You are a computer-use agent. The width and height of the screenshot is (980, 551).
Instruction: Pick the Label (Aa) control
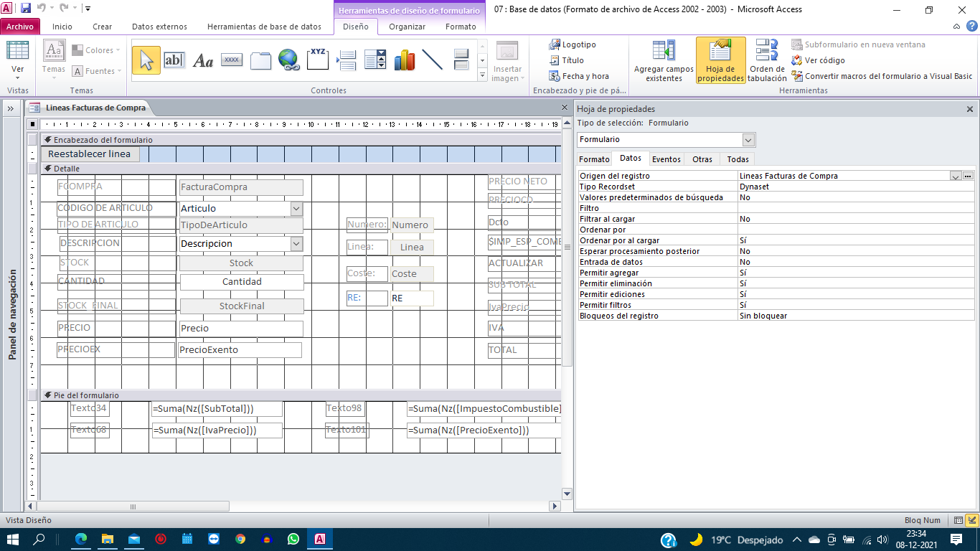(203, 60)
